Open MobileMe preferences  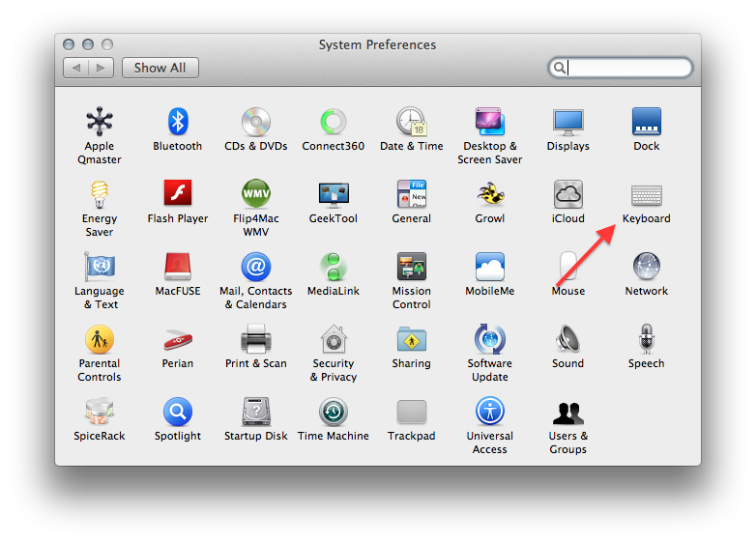tap(490, 267)
